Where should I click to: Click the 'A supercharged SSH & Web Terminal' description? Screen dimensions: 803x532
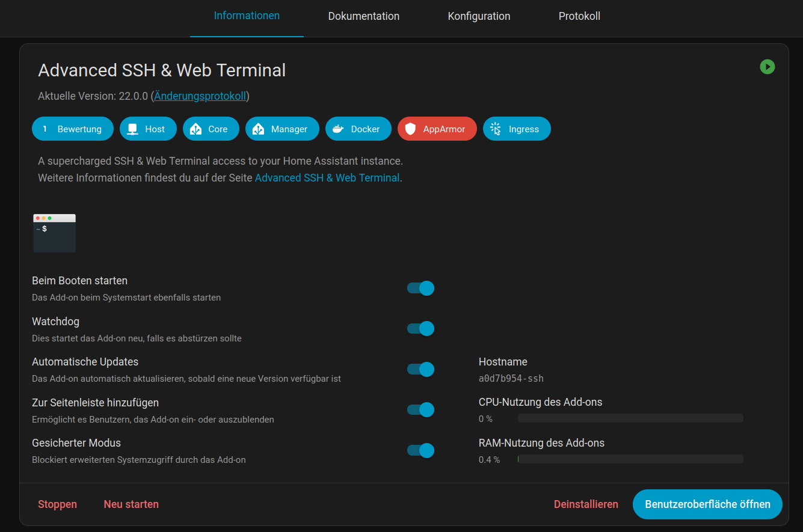point(220,161)
